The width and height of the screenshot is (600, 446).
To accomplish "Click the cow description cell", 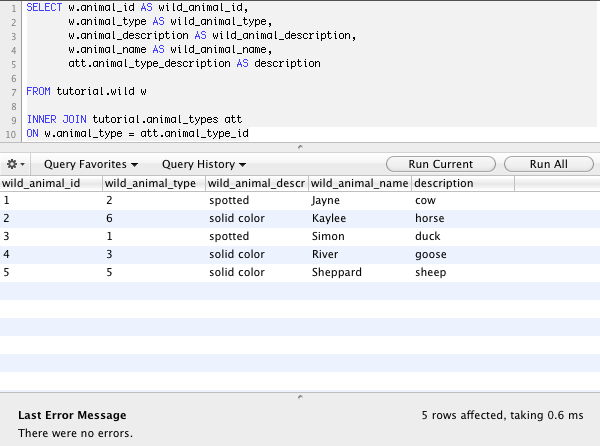I will [463, 200].
